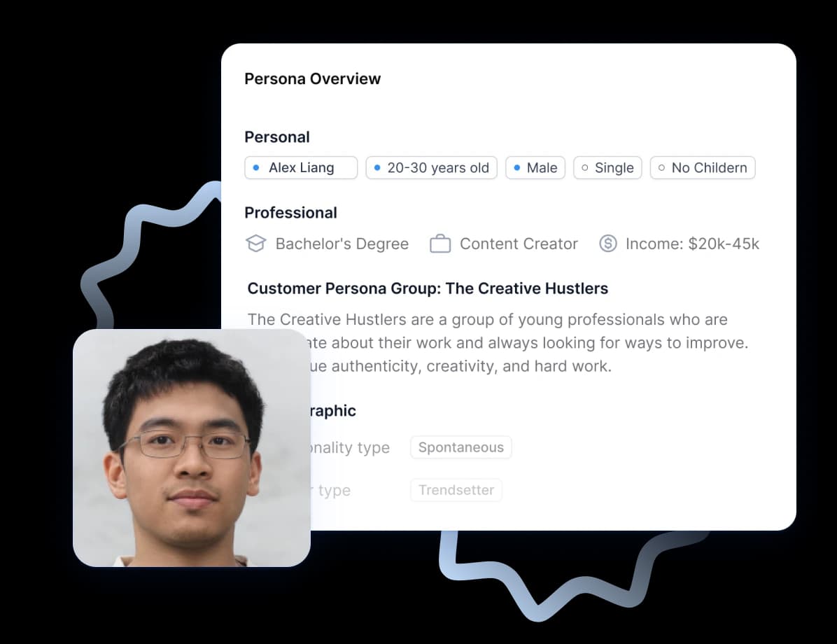Click the 20-30 years old age chip

coord(431,167)
